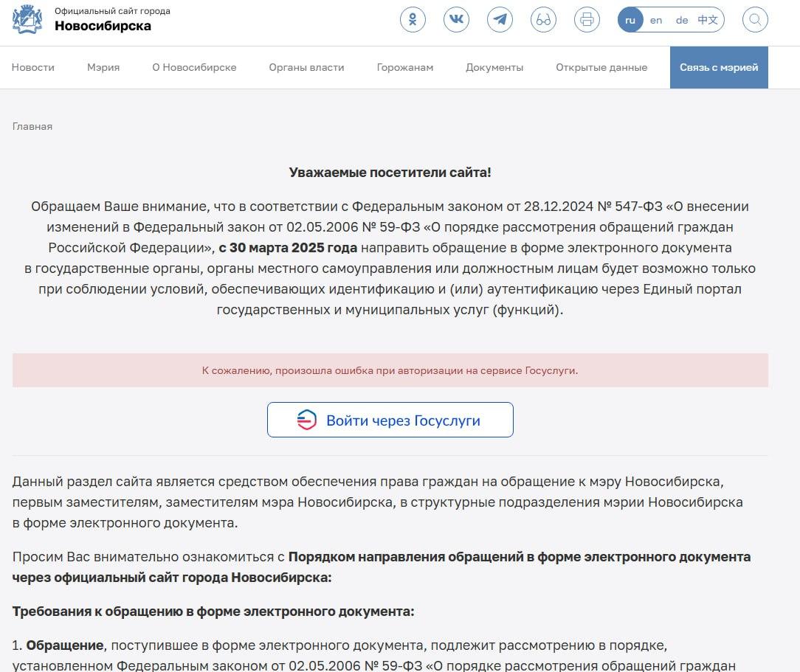
Task: Open the Открытые данные section
Action: tap(601, 67)
